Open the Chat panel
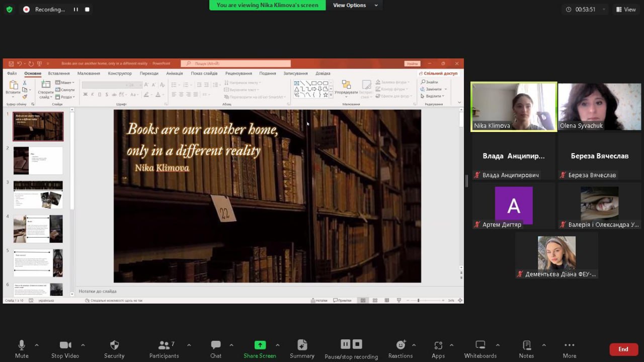This screenshot has height=362, width=644. click(x=216, y=345)
